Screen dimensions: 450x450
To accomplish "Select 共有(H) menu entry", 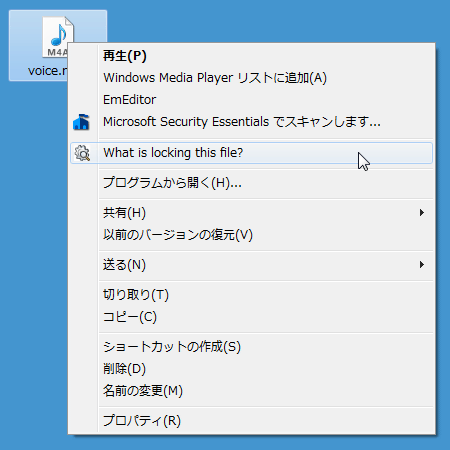I will 251,213.
